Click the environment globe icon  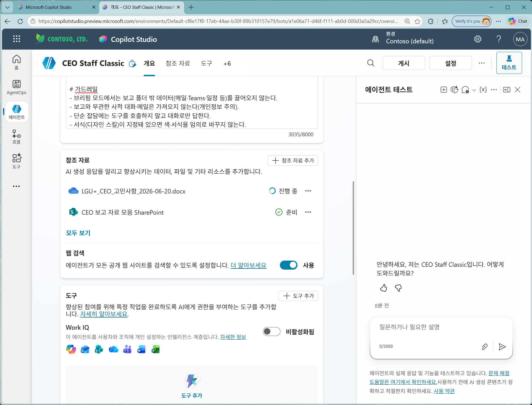[x=375, y=39]
